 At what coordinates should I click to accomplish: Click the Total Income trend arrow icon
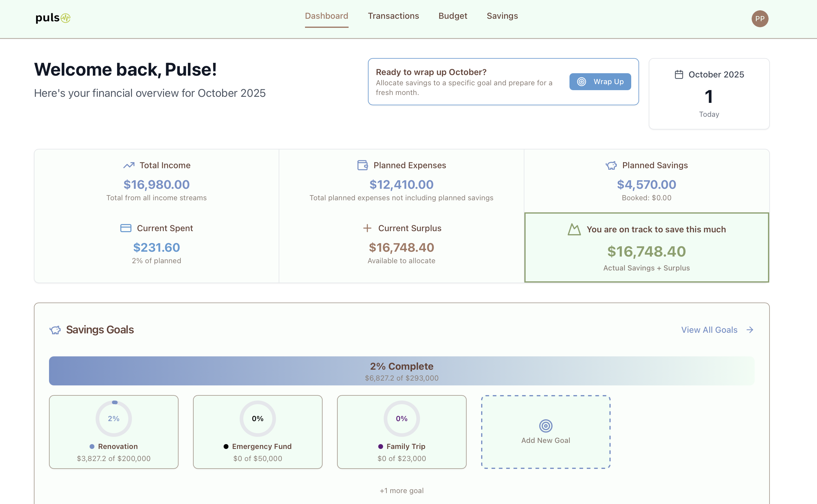click(129, 165)
